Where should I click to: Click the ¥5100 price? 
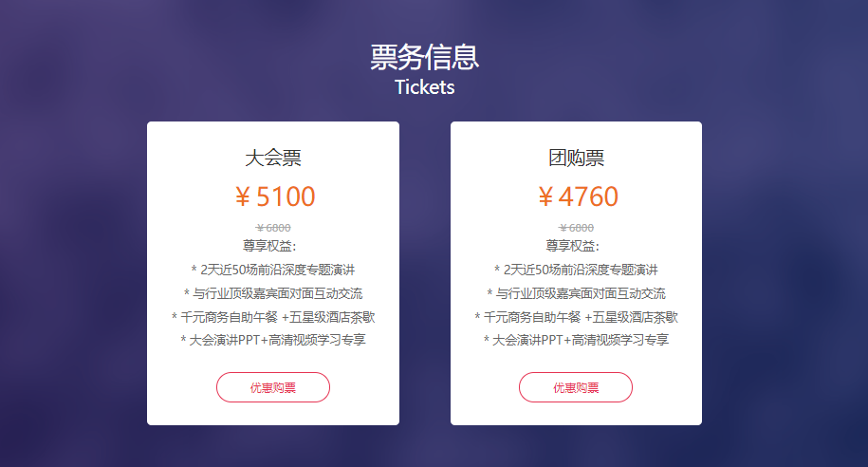tap(274, 196)
